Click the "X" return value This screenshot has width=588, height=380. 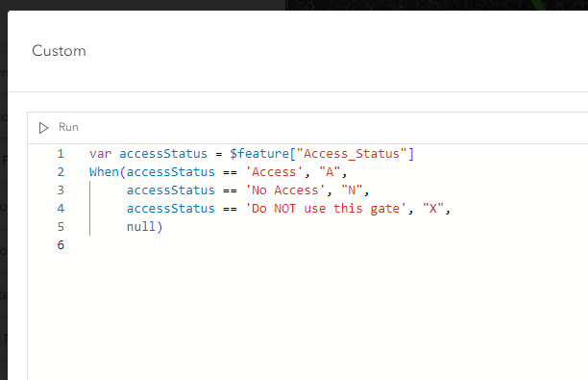(x=433, y=209)
